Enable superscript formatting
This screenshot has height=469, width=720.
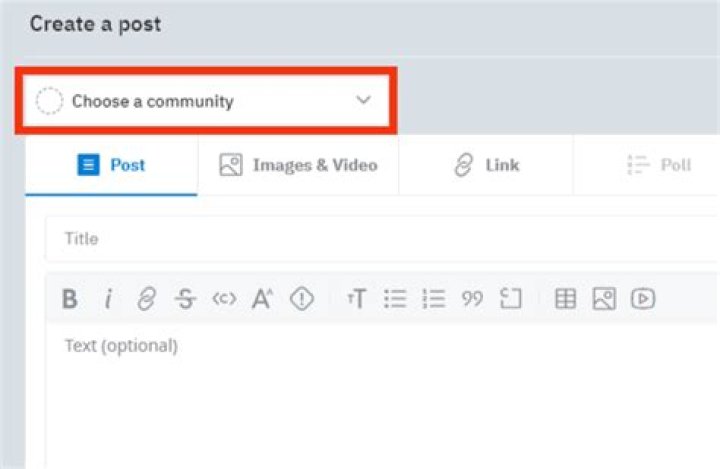262,298
